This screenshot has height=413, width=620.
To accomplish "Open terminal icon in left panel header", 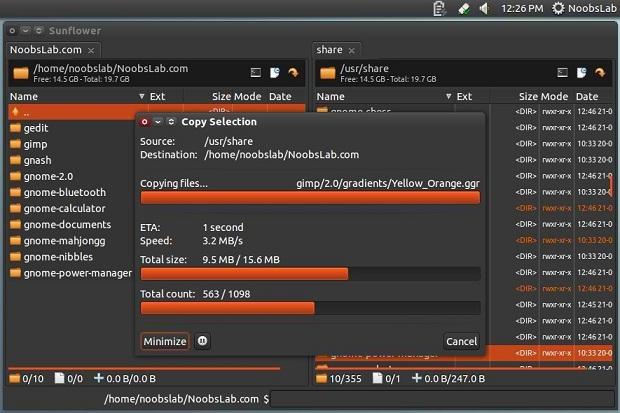I will [x=256, y=73].
